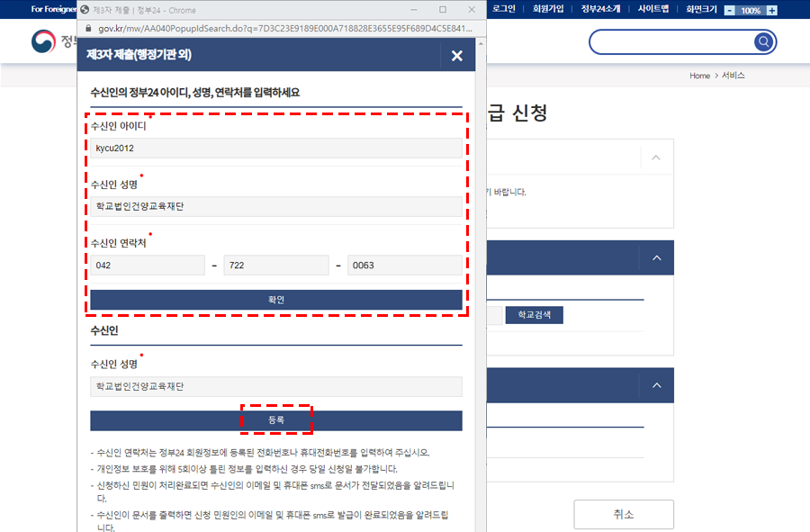Click the padlock icon in address bar
810x532 pixels.
[x=88, y=28]
